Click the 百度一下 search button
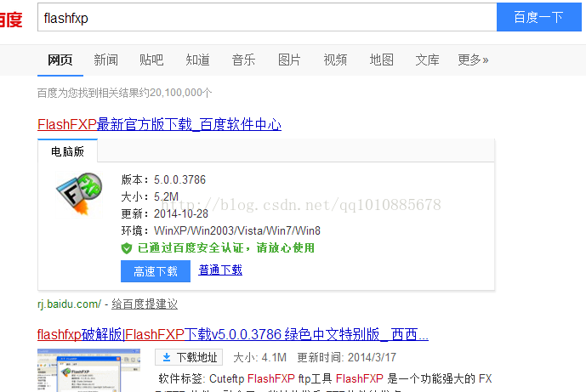Image resolution: width=586 pixels, height=392 pixels. (x=539, y=18)
